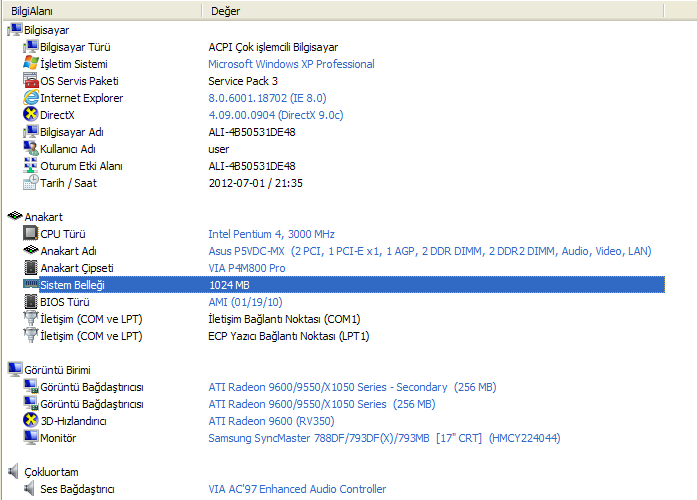Click the adapter icon of the non-Secondary Radeon row
The height and width of the screenshot is (500, 697).
[31, 403]
